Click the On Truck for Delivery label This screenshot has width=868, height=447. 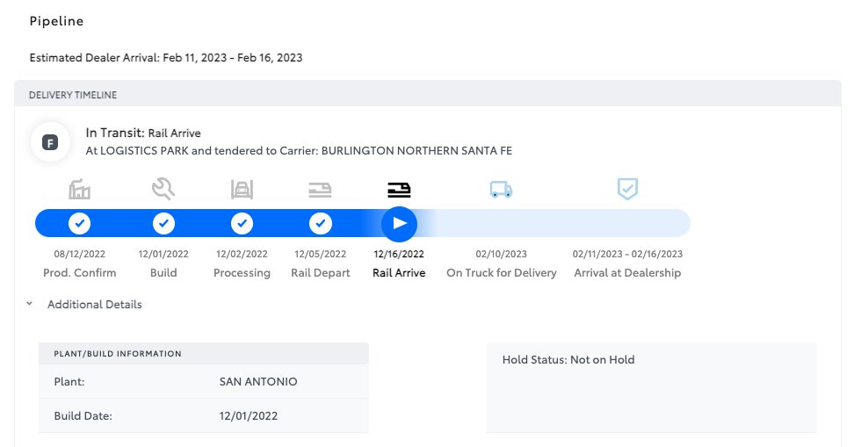(x=502, y=273)
